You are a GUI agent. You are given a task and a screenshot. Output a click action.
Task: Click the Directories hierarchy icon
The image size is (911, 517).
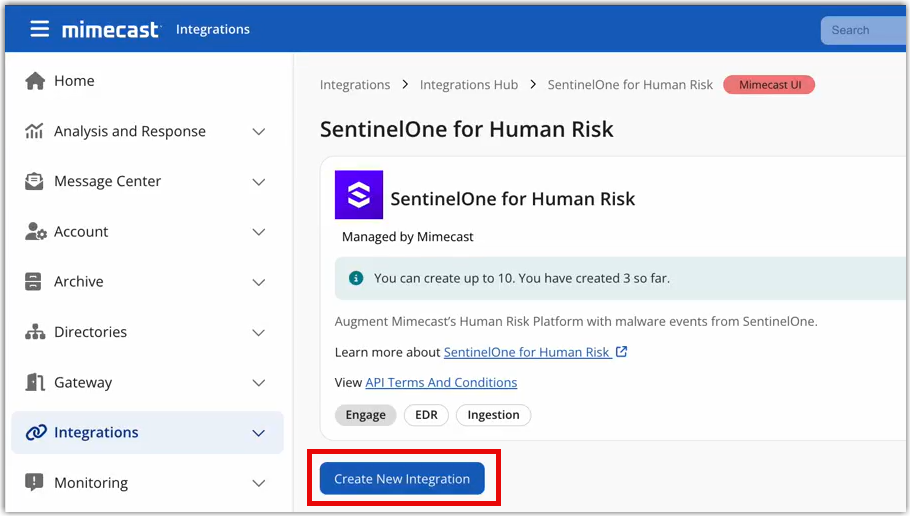(x=35, y=332)
